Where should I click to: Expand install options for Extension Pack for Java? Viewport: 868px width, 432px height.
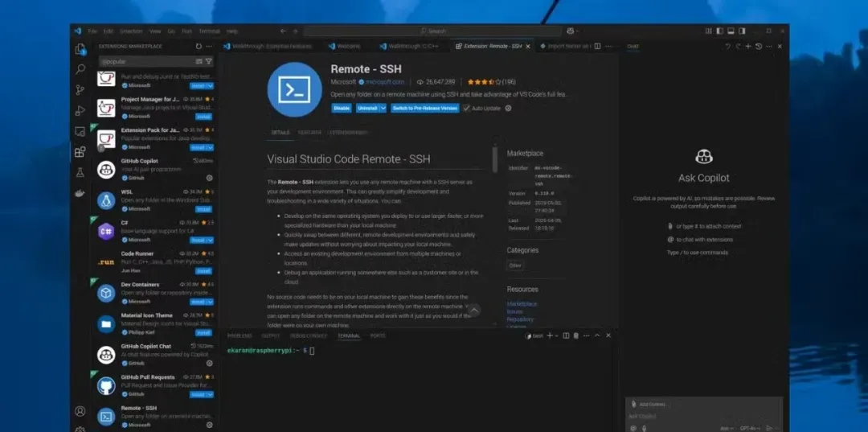(x=211, y=147)
